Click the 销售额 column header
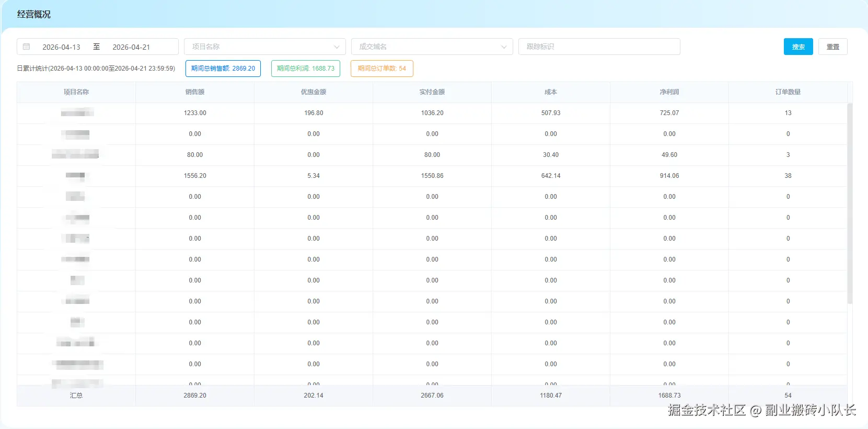 tap(195, 92)
